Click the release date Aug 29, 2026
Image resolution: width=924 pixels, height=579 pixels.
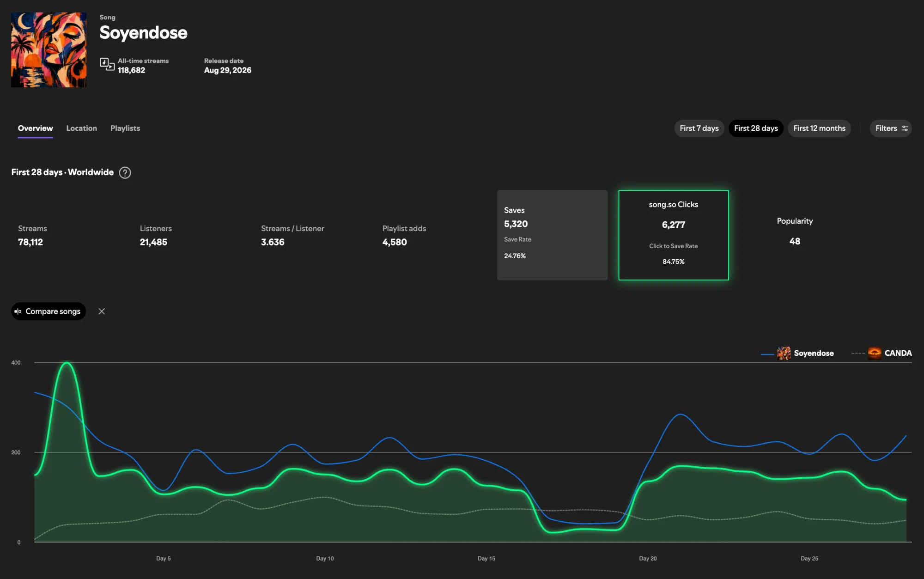(228, 70)
